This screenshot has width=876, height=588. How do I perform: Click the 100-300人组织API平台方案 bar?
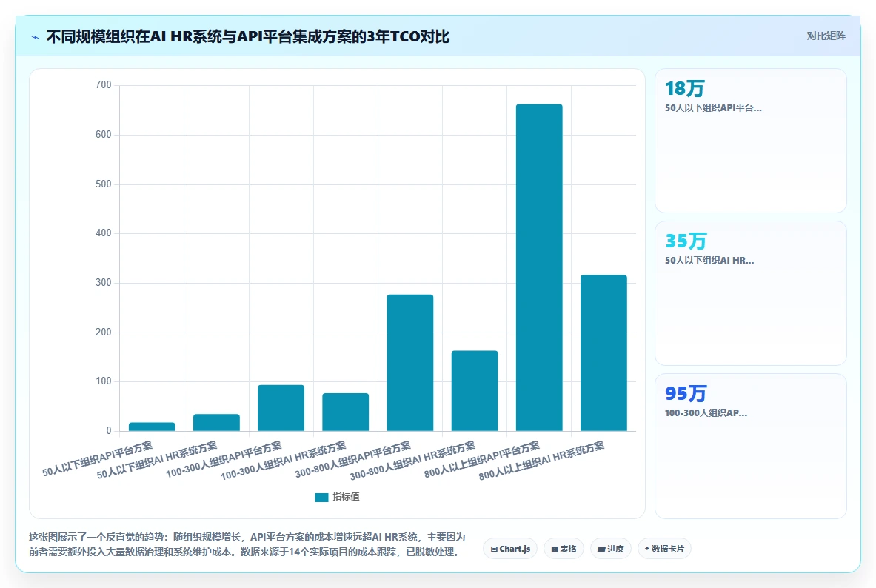tap(281, 408)
